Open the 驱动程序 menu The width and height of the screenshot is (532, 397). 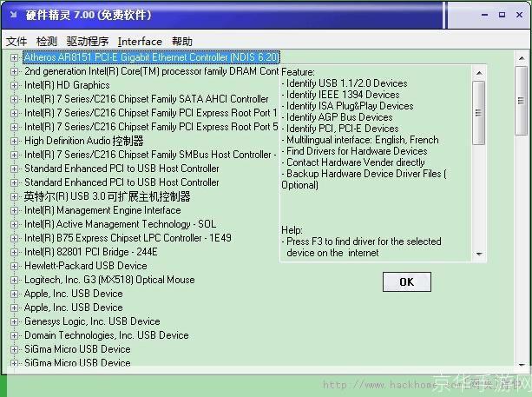[88, 42]
